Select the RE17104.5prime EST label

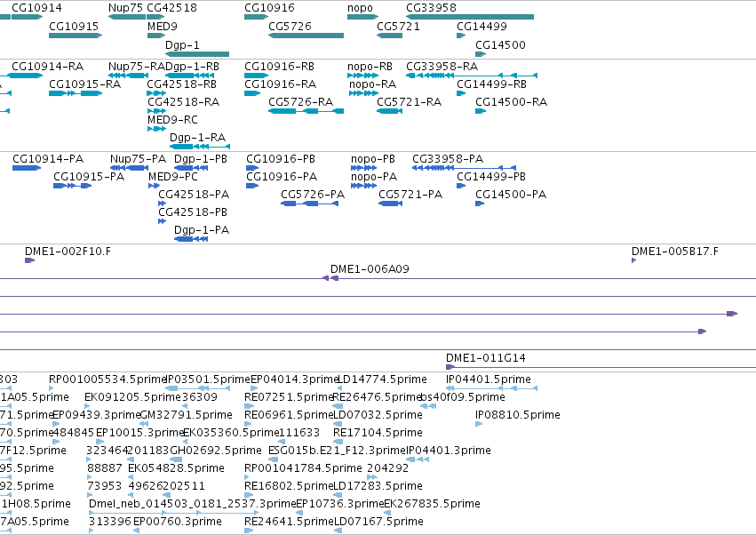click(x=378, y=433)
